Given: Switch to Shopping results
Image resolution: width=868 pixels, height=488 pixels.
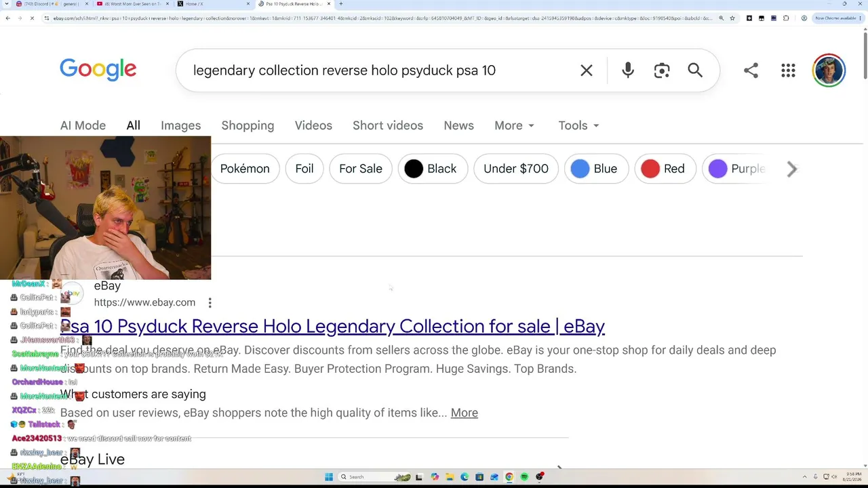Looking at the screenshot, I should click(248, 125).
